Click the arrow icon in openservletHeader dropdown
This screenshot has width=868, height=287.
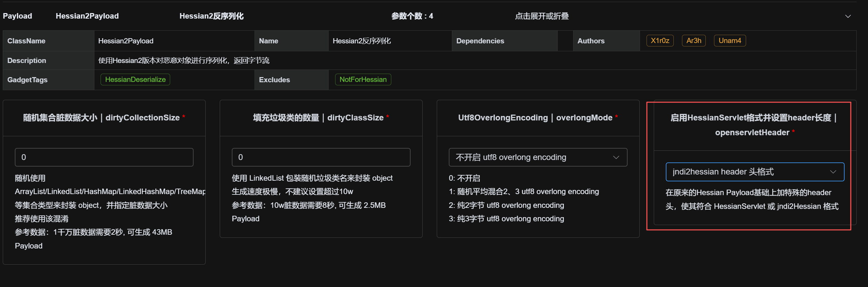coord(833,172)
